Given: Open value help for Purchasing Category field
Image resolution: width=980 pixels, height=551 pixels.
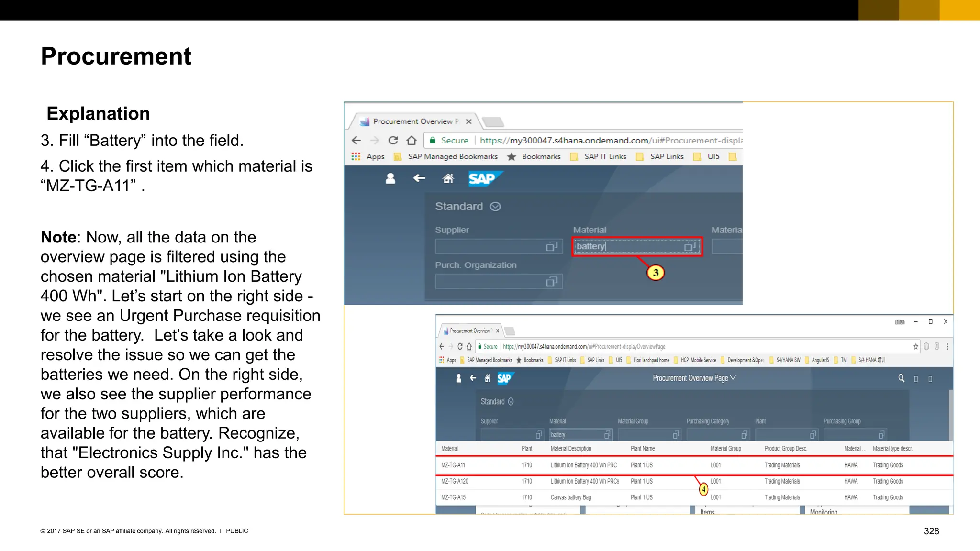Looking at the screenshot, I should [x=744, y=435].
